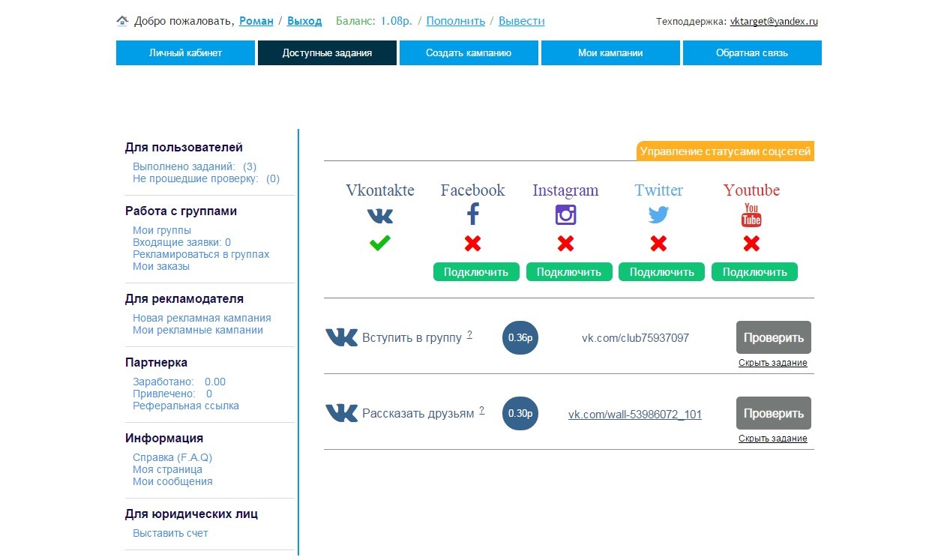Click the Рассказать друзьям task label

click(x=418, y=414)
